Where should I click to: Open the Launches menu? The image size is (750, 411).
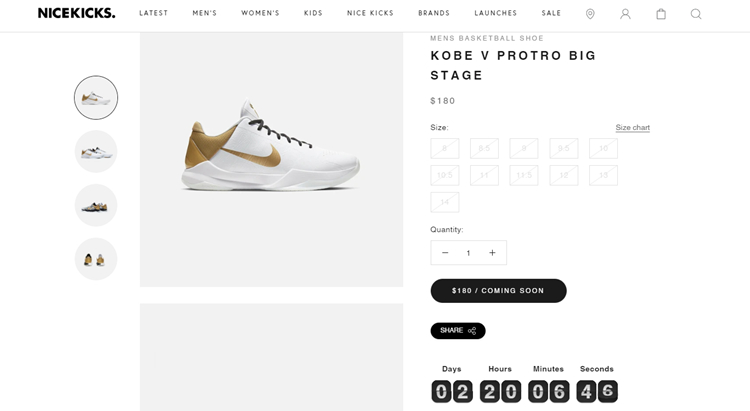pos(496,14)
